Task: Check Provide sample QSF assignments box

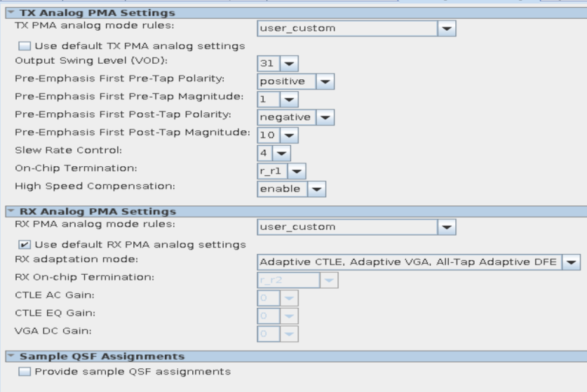Action: tap(25, 371)
